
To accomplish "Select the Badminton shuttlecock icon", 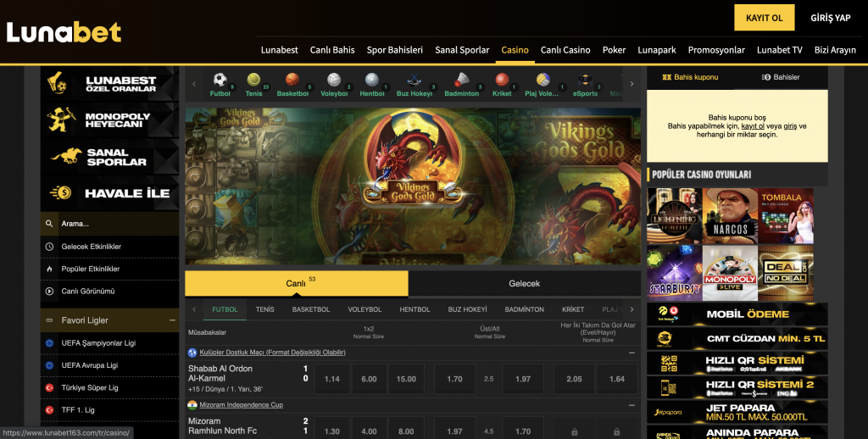I will pyautogui.click(x=462, y=80).
